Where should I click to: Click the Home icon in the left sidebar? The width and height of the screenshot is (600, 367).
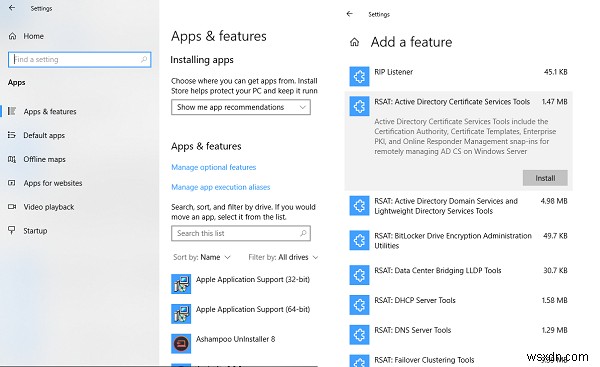[12, 36]
